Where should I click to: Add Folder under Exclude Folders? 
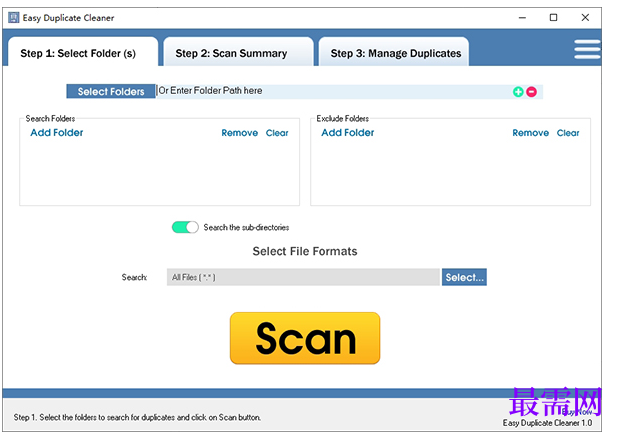pos(347,133)
